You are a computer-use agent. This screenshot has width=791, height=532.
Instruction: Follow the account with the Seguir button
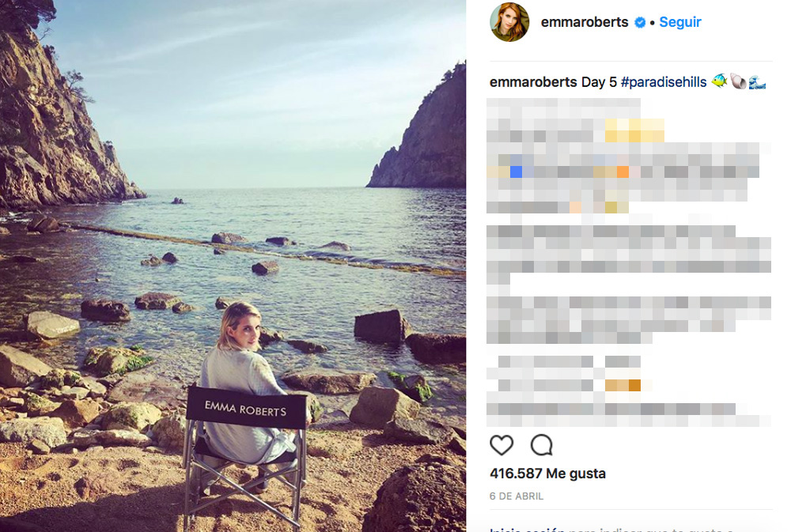pyautogui.click(x=680, y=22)
